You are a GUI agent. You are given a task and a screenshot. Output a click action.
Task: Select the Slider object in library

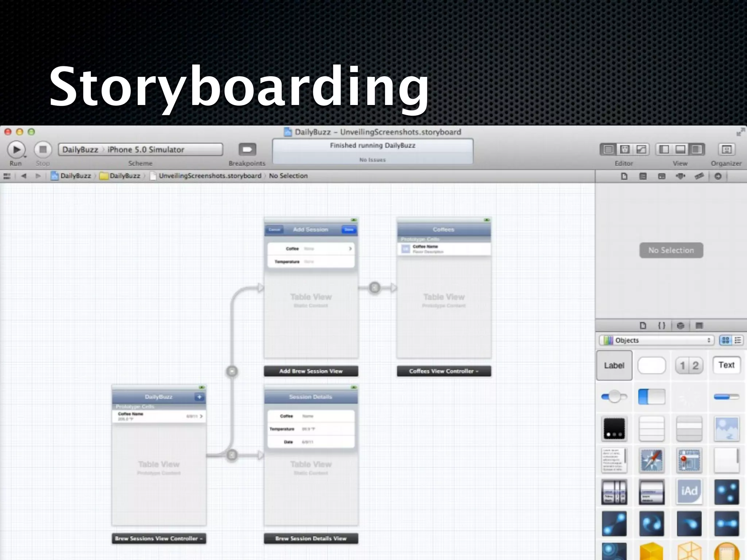614,397
